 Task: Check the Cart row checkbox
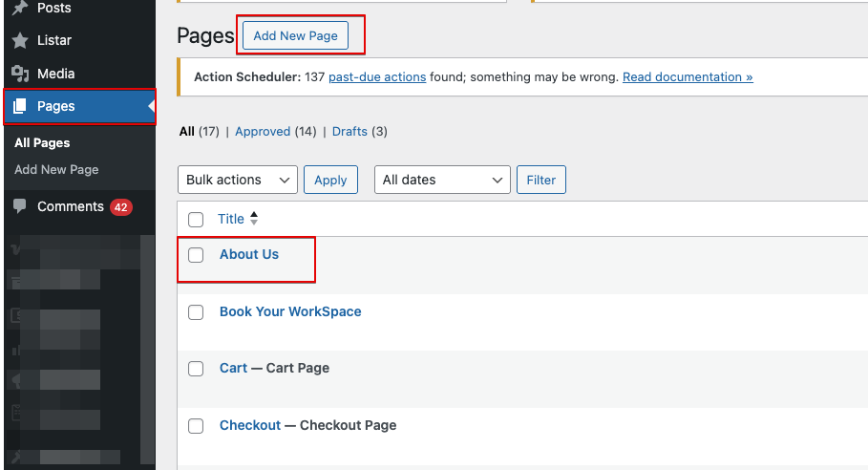(x=196, y=369)
